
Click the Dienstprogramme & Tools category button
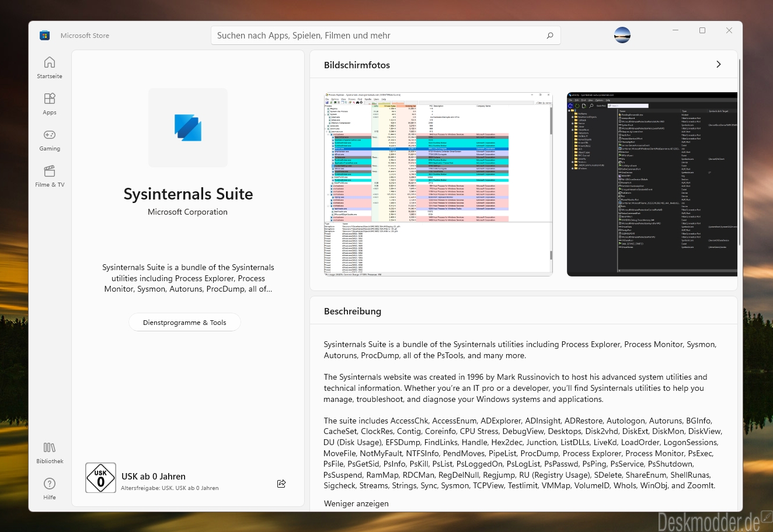184,323
